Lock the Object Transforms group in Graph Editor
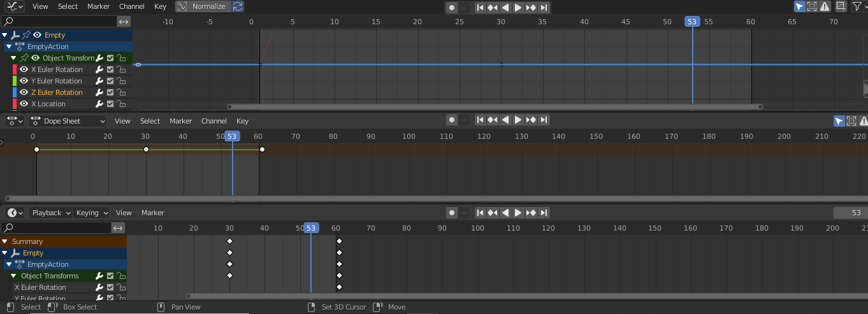868x314 pixels. [120, 58]
